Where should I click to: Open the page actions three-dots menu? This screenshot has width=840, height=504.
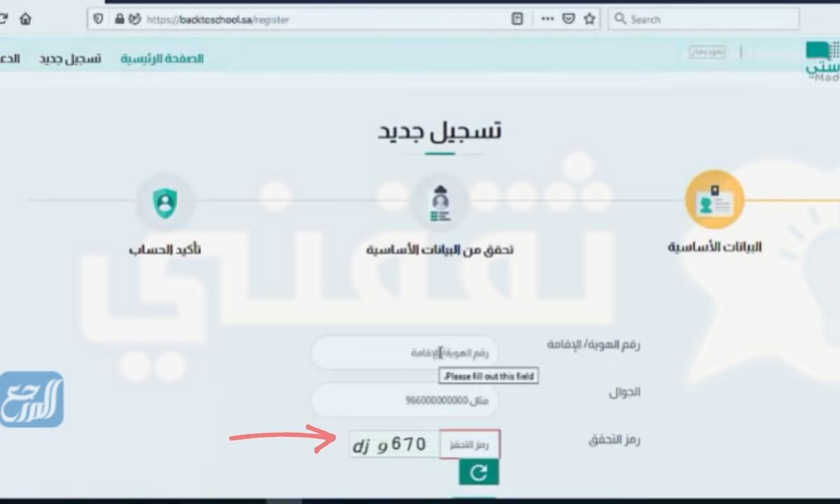pyautogui.click(x=548, y=19)
